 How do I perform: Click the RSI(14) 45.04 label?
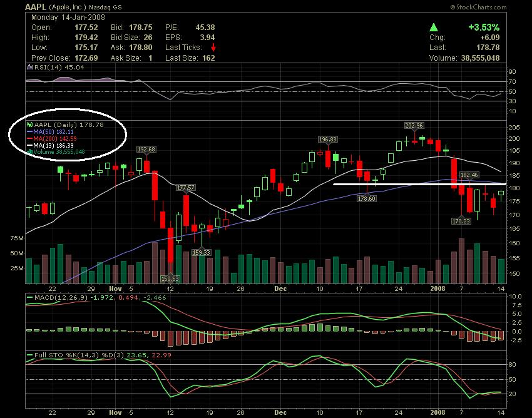(x=59, y=68)
